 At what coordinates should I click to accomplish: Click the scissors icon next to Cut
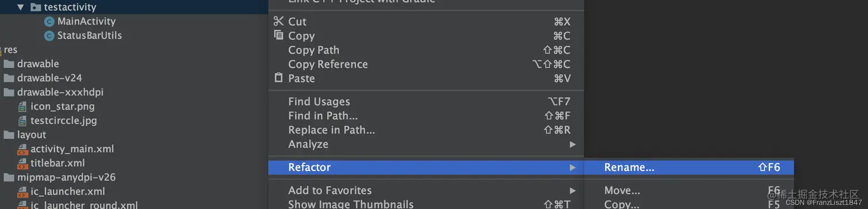click(278, 21)
